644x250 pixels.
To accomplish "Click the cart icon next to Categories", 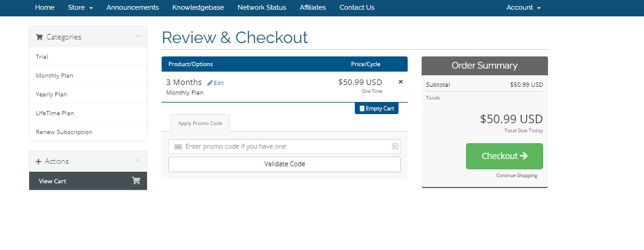I will click(39, 37).
